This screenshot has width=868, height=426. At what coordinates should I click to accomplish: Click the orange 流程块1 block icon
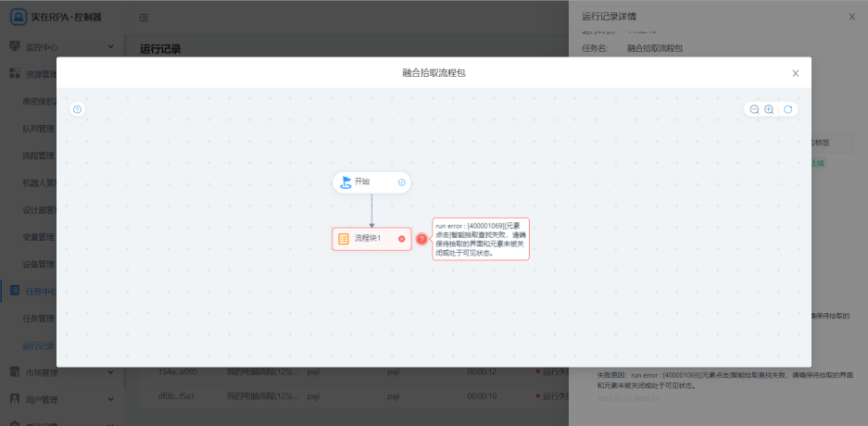pyautogui.click(x=344, y=239)
